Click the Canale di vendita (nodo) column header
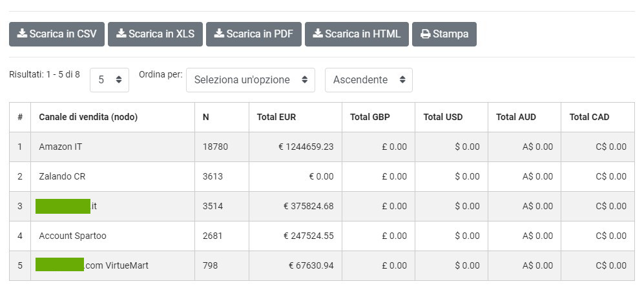The height and width of the screenshot is (288, 644). pos(88,117)
